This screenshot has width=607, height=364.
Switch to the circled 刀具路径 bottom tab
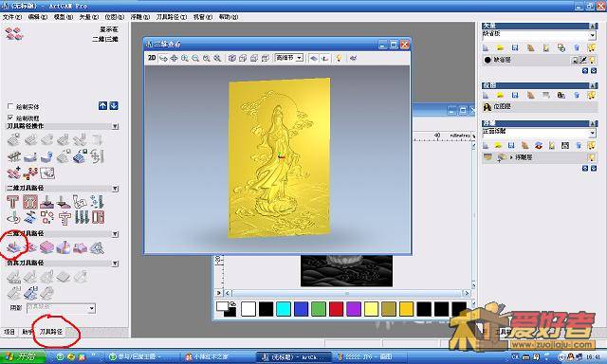point(50,332)
